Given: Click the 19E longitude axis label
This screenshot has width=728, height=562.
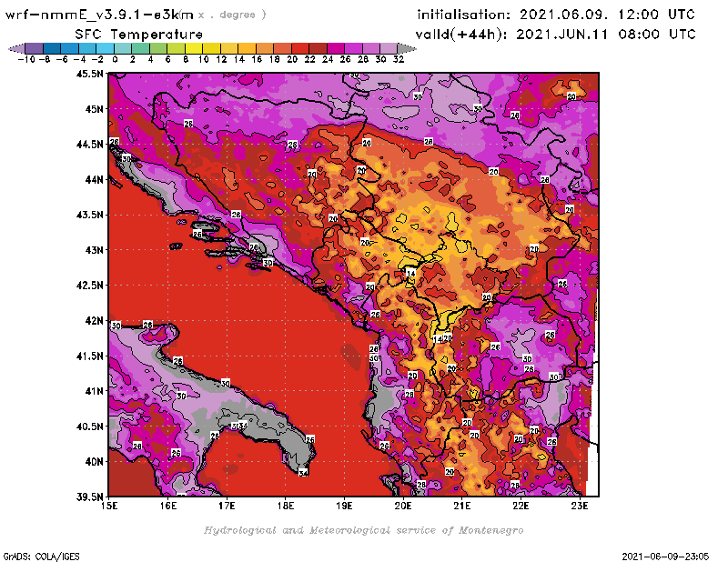Looking at the screenshot, I should 344,506.
